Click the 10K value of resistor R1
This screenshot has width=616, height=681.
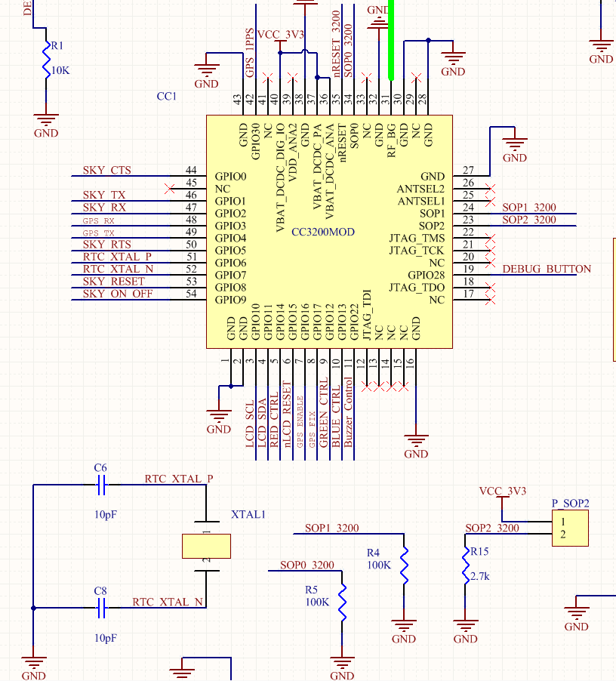(60, 70)
